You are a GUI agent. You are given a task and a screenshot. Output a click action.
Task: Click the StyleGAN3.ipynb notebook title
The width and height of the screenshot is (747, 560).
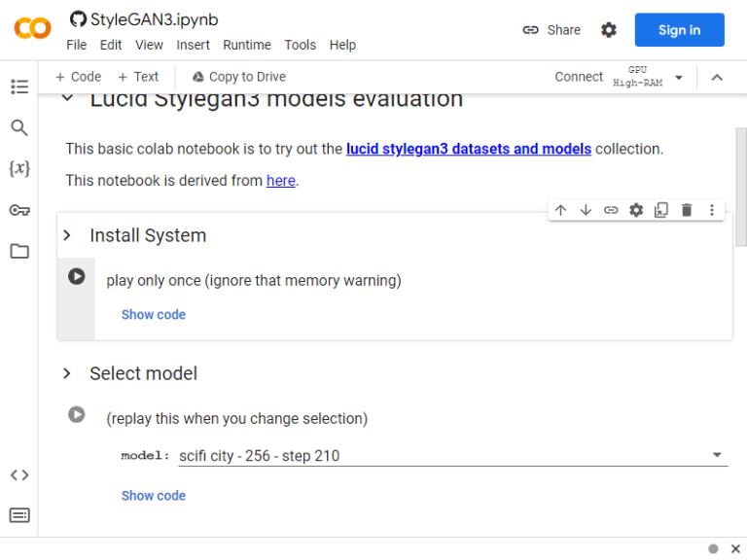(x=155, y=19)
